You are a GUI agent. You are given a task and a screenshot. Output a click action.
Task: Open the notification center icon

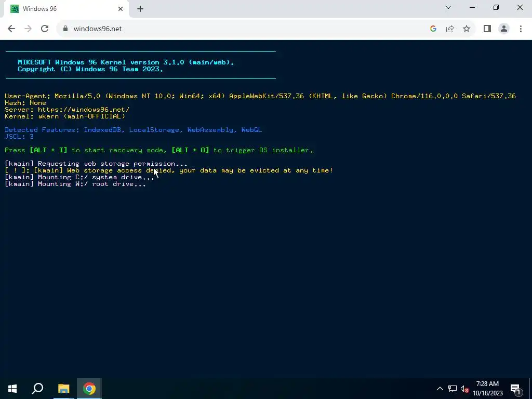point(515,389)
